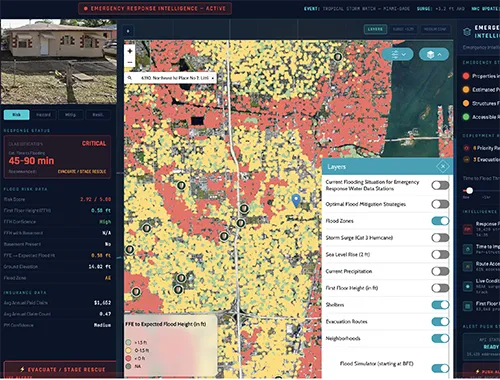Click the 0-1.5 ft yellow legend swatch
This screenshot has height=380, width=500.
click(128, 350)
